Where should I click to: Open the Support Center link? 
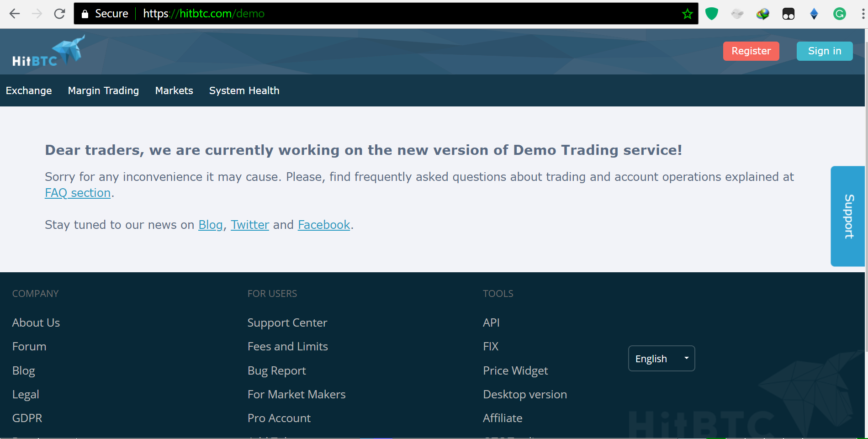coord(287,323)
